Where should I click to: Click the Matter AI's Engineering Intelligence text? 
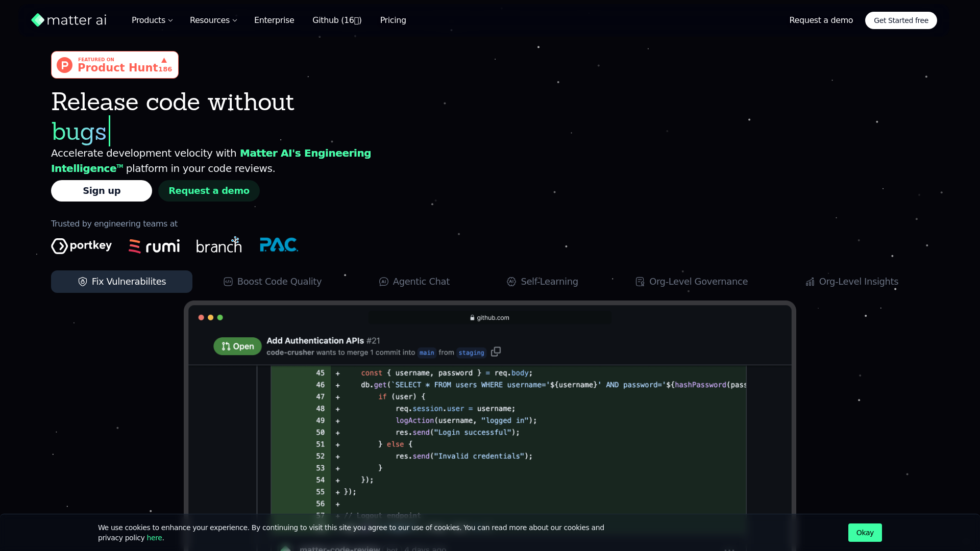coord(211,161)
